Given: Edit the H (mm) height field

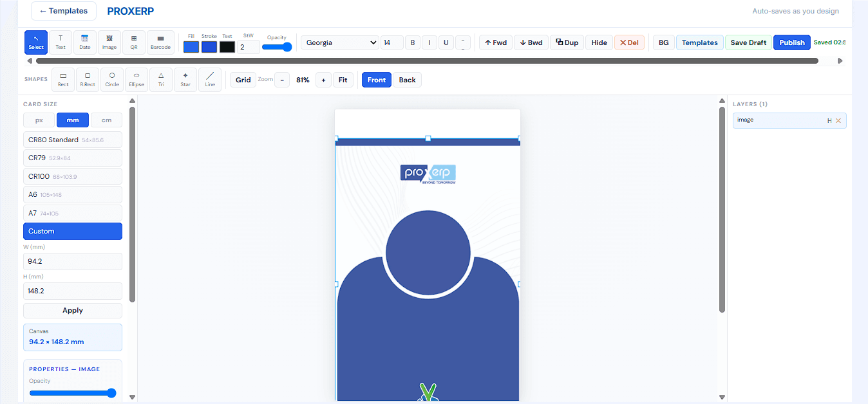Looking at the screenshot, I should [x=73, y=291].
